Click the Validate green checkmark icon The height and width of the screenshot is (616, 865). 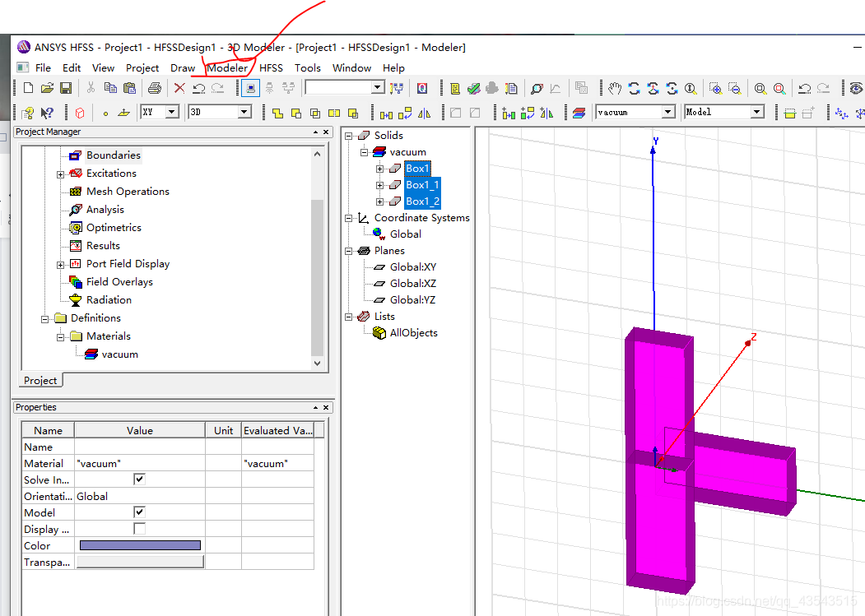coord(473,88)
